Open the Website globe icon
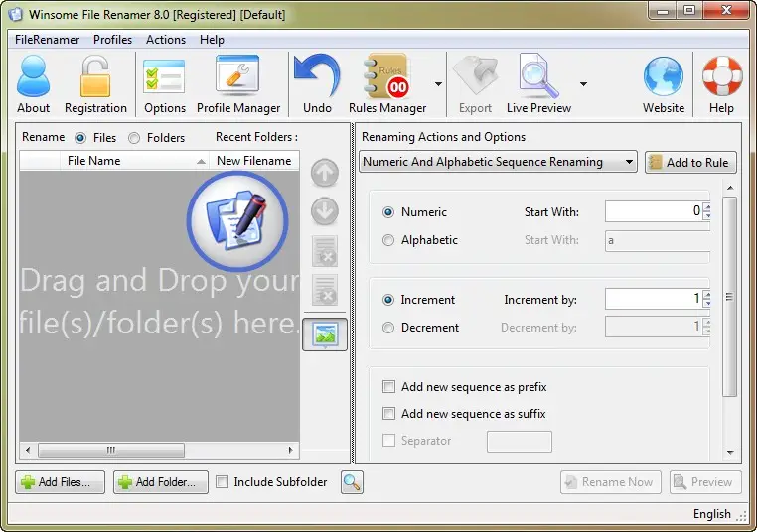Screen dimensions: 757x532 point(664,75)
